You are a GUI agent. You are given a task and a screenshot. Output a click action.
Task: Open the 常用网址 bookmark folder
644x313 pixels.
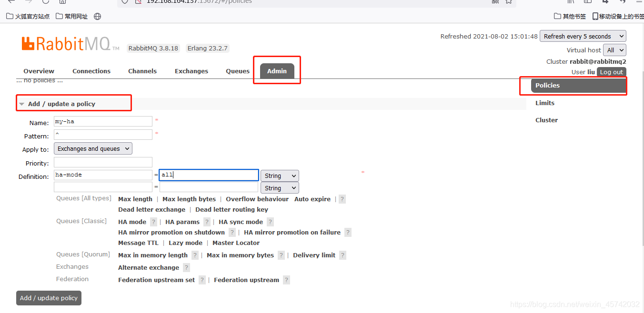point(72,16)
